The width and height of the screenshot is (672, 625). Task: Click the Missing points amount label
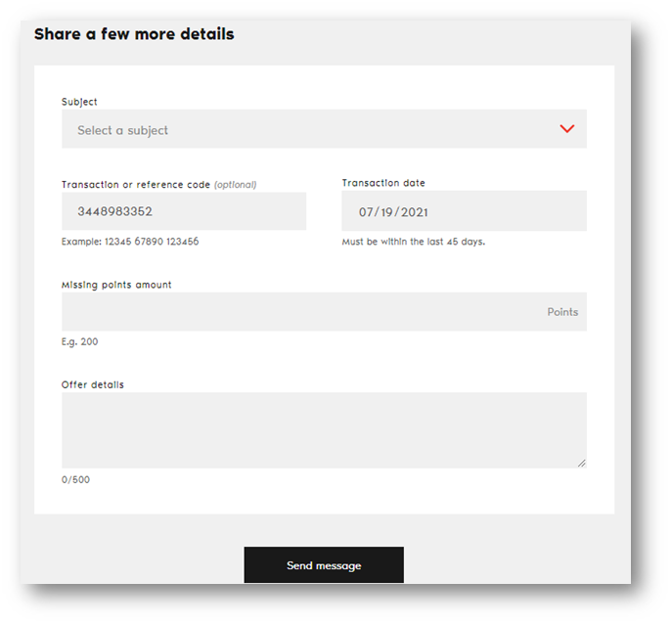point(116,285)
